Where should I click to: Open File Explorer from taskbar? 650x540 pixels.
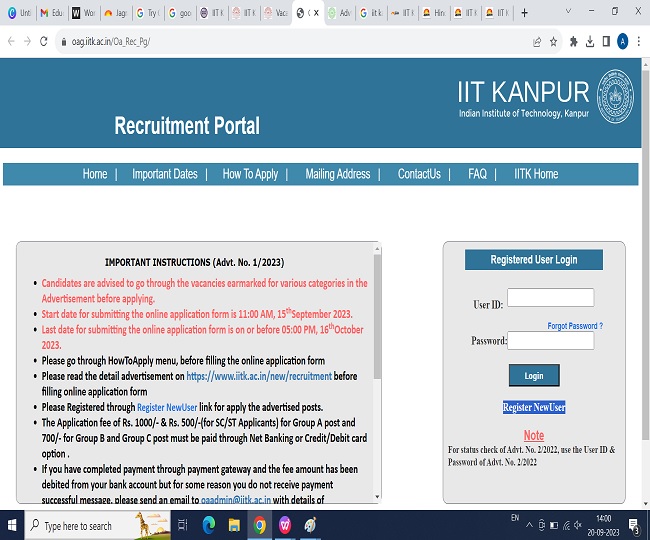[x=234, y=525]
